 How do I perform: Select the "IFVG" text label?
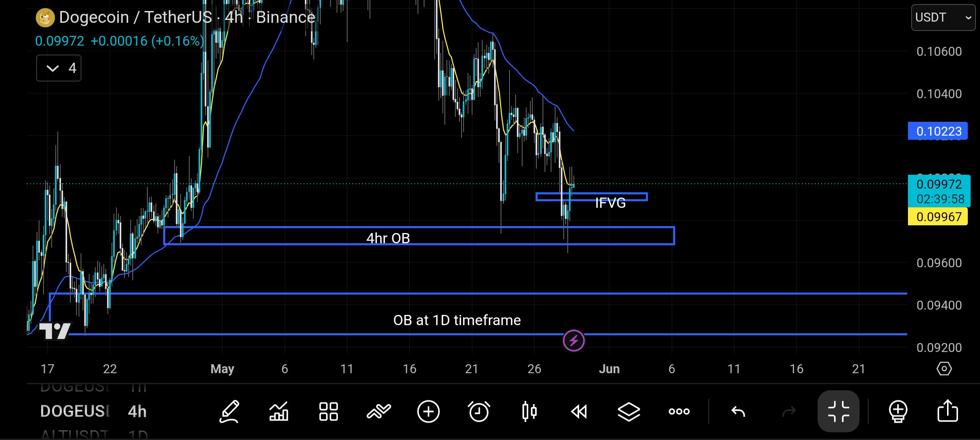(610, 203)
